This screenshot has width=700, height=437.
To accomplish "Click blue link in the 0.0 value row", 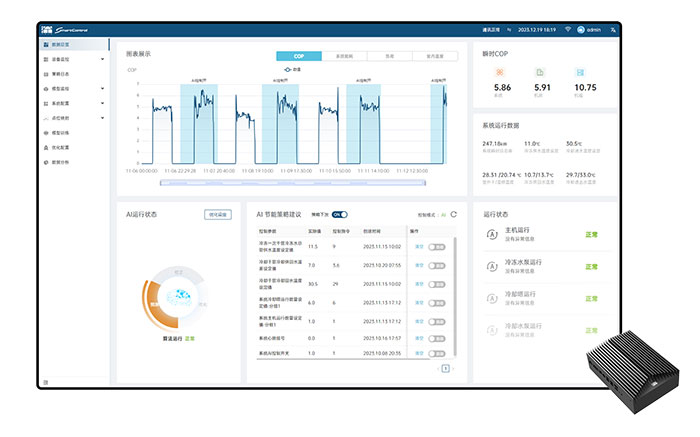I will (419, 339).
